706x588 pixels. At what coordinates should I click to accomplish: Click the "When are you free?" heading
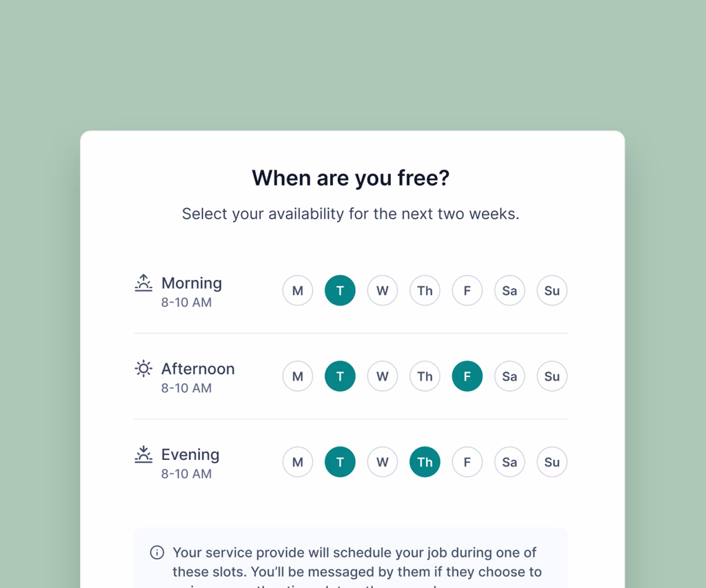tap(350, 178)
